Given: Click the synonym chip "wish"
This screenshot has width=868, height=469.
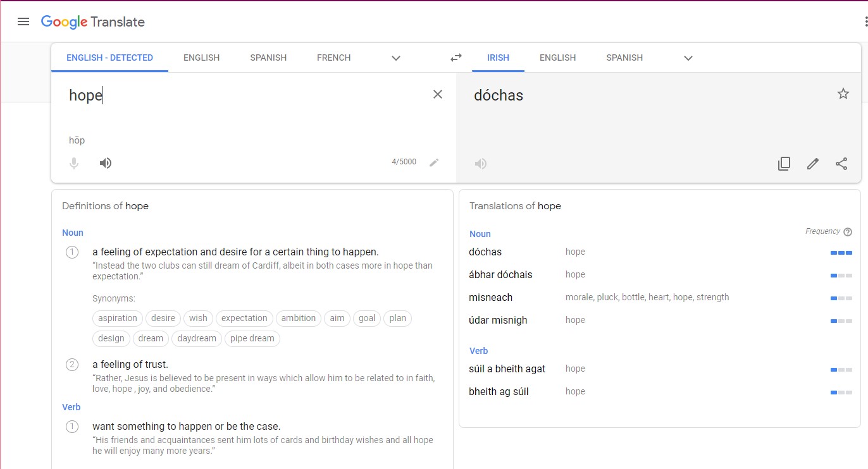Looking at the screenshot, I should [198, 319].
